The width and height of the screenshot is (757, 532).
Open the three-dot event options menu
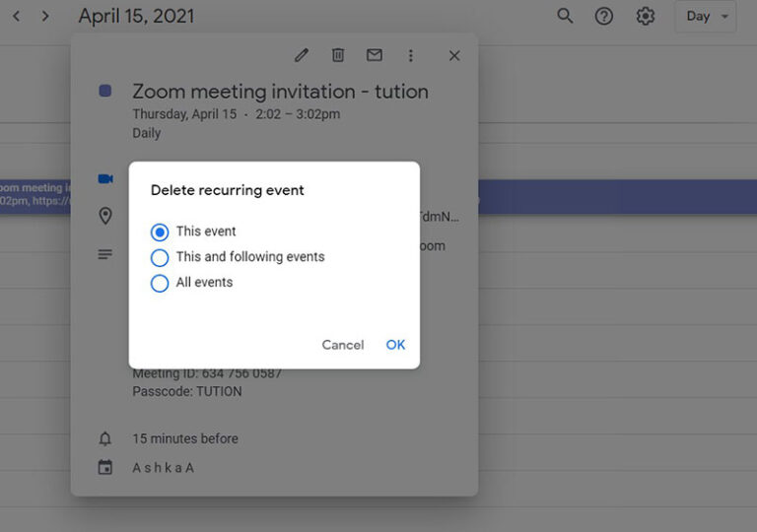411,55
